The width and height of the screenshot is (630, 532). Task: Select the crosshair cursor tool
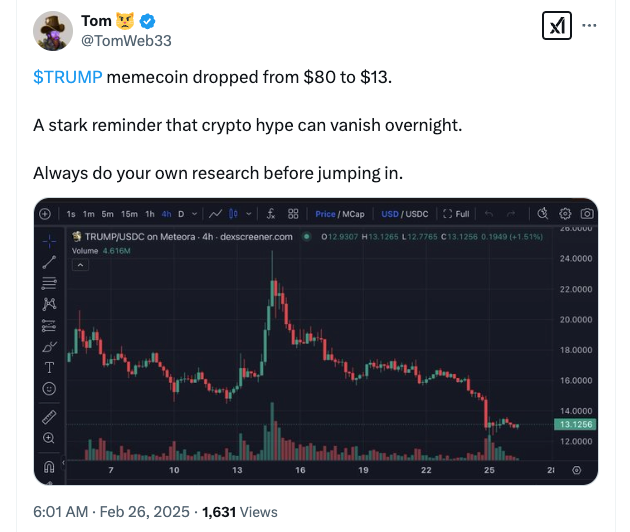[49, 239]
